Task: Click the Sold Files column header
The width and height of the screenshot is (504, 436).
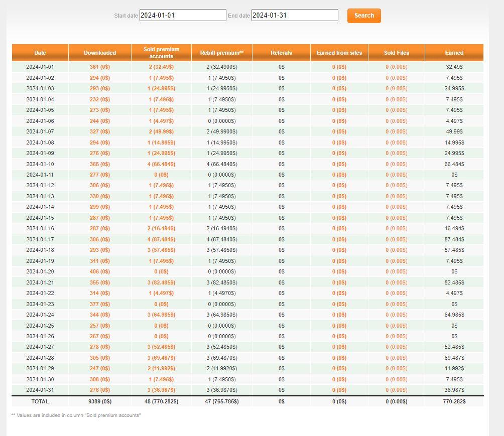Action: pos(396,53)
